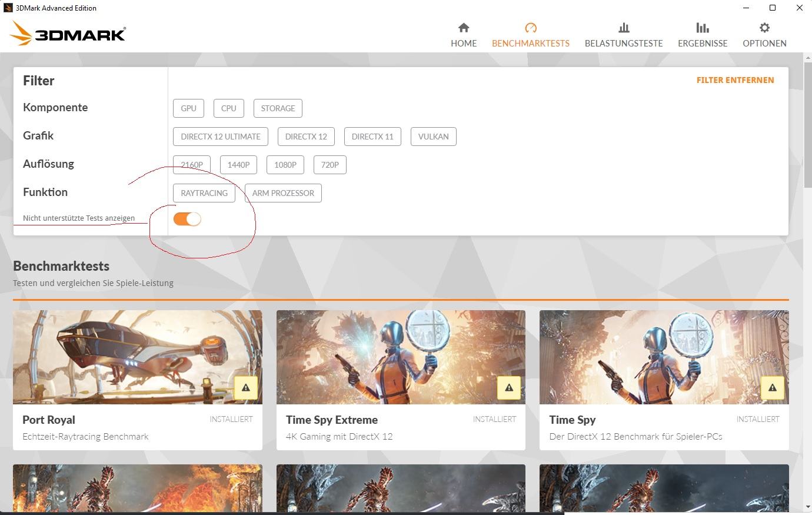Image resolution: width=812 pixels, height=515 pixels.
Task: Open the Time Spy benchmark title
Action: [573, 420]
